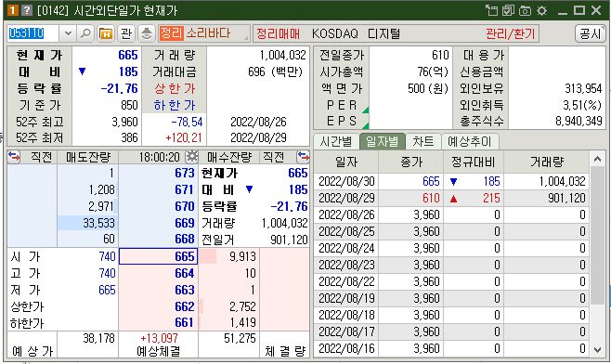Click the stock code field 053110
Screen dimensions: 611x364
pyautogui.click(x=33, y=33)
